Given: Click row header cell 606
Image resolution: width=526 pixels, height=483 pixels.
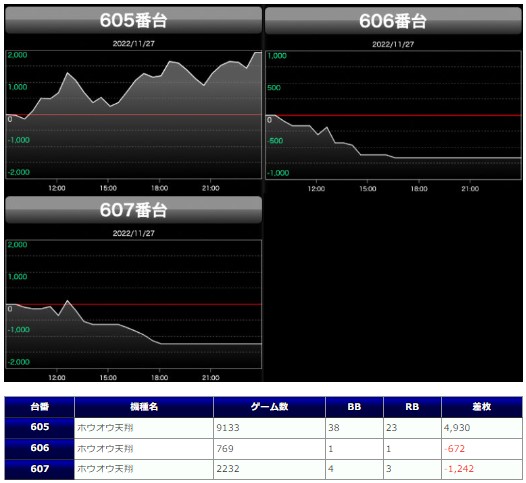Looking at the screenshot, I should 40,448.
